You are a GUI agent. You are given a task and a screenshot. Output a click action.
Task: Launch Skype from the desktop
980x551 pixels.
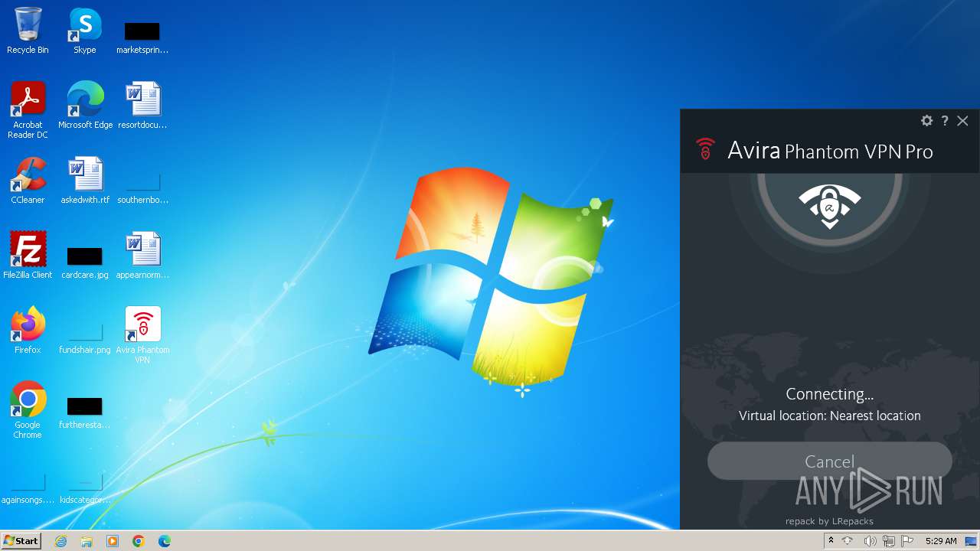(x=85, y=31)
